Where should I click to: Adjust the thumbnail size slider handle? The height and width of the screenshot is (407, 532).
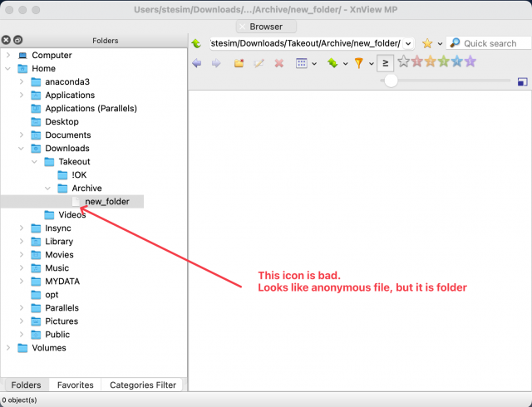tap(391, 81)
